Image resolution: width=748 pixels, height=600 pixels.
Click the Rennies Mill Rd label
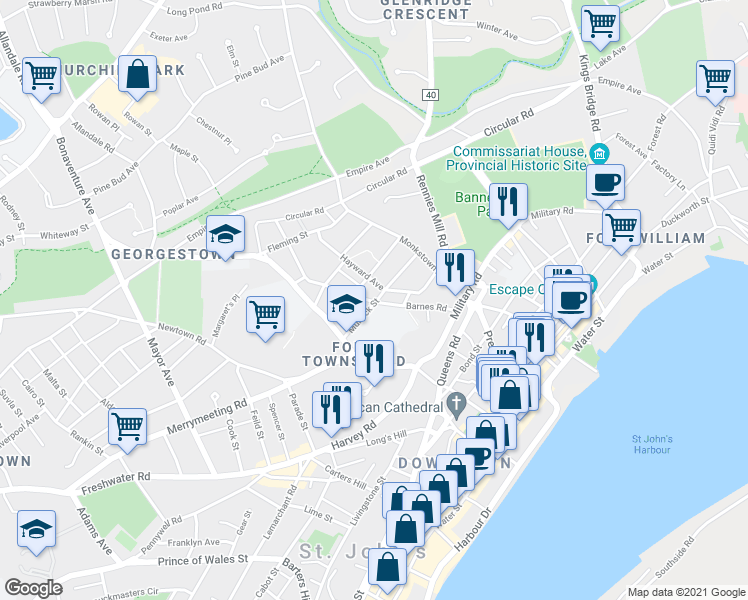click(x=432, y=210)
